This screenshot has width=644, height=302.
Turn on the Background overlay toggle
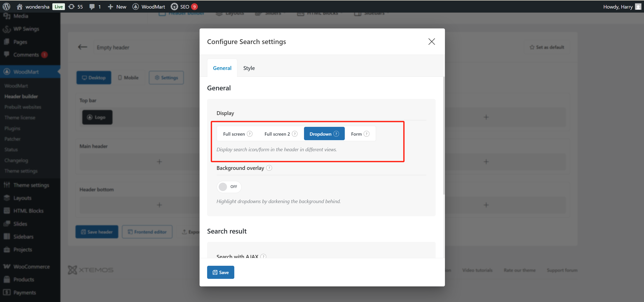tap(229, 186)
